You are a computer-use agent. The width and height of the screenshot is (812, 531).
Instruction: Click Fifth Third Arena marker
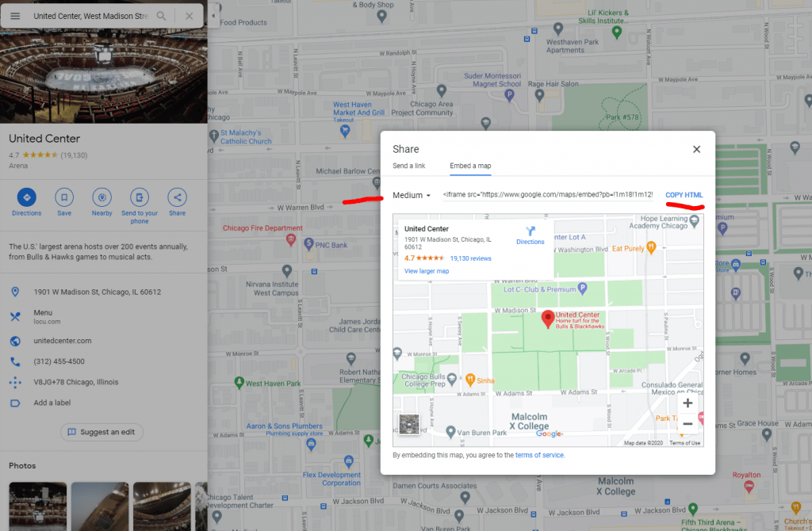pyautogui.click(x=693, y=509)
